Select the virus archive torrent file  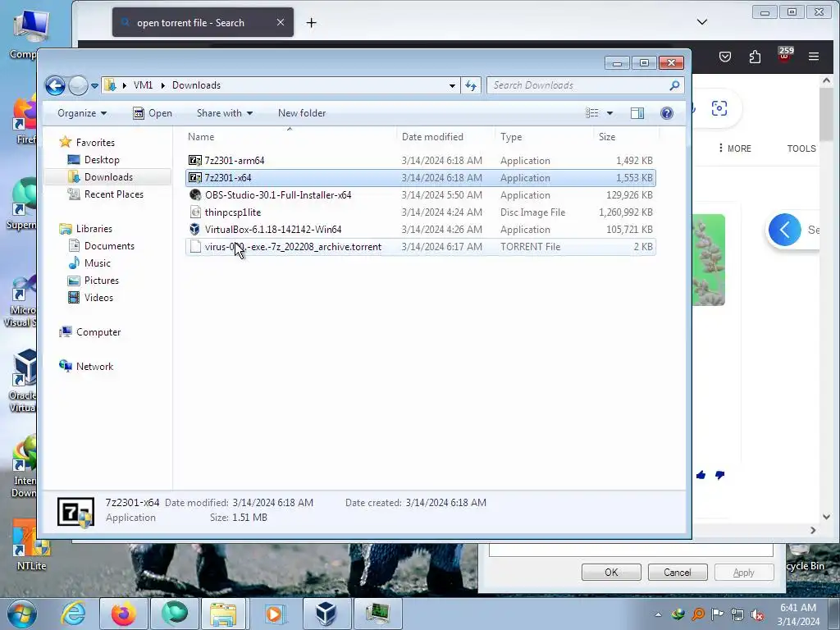[x=421, y=246]
